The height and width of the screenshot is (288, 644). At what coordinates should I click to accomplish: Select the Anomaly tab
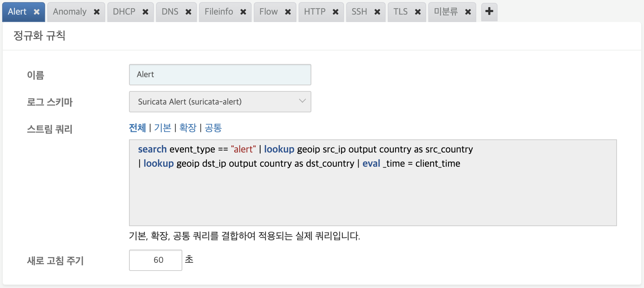[x=70, y=12]
